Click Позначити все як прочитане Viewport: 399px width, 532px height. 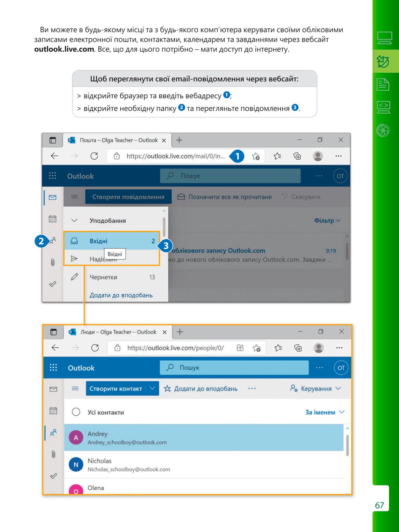tap(225, 197)
